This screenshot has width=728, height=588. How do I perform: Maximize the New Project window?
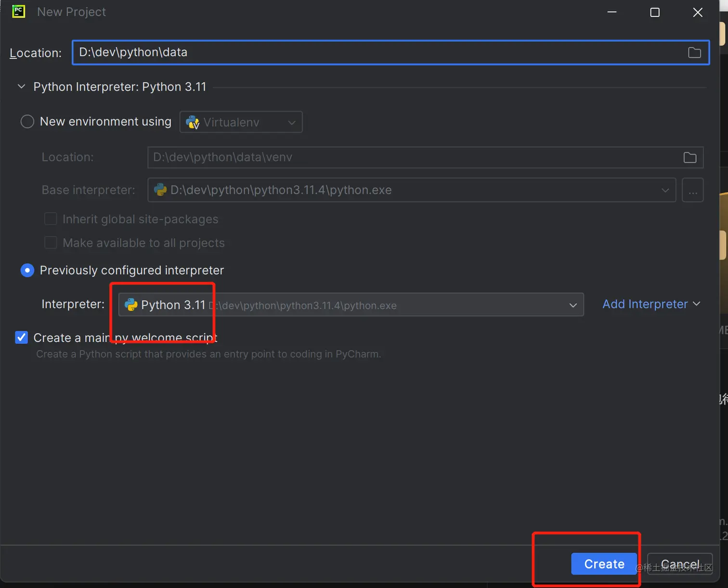(x=655, y=12)
